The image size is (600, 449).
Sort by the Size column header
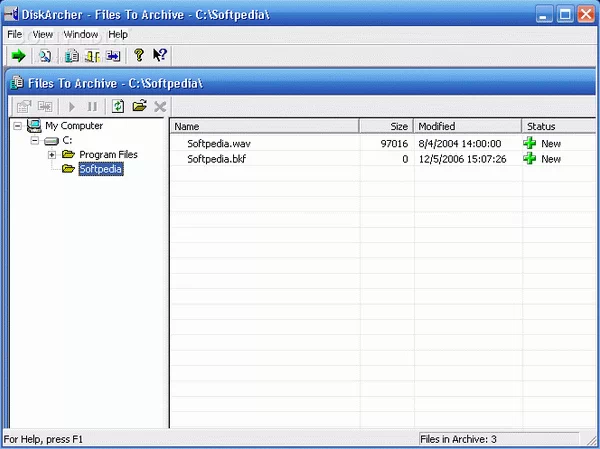tap(386, 126)
